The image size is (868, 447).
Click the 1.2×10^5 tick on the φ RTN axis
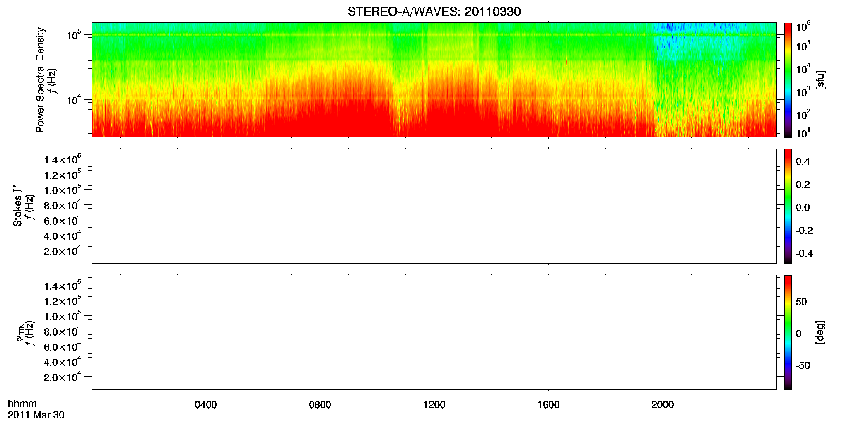coord(62,300)
